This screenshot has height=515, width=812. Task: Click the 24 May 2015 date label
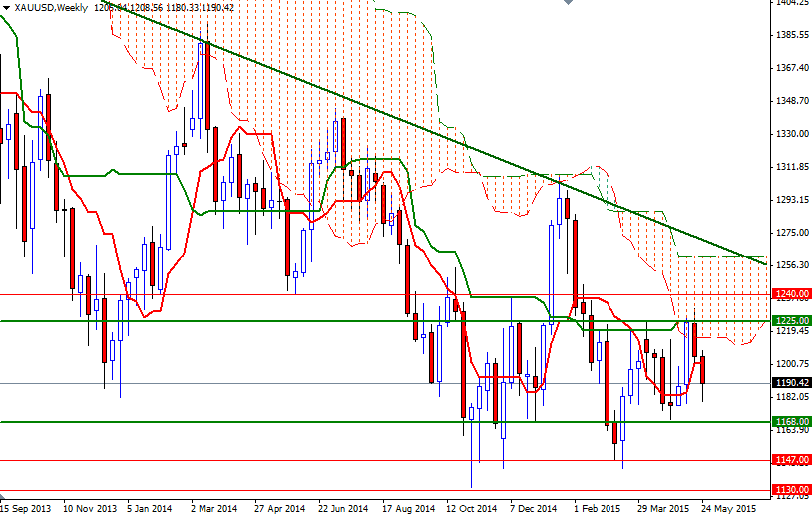[728, 508]
